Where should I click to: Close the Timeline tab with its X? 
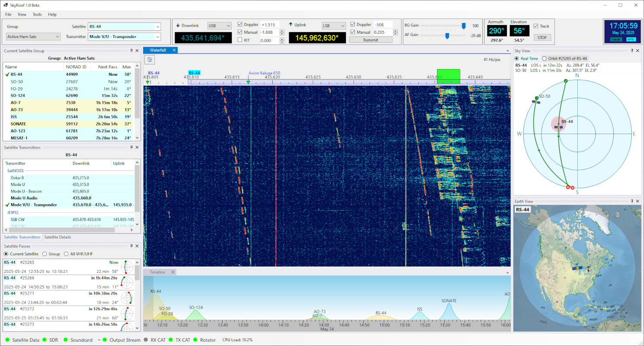click(172, 272)
